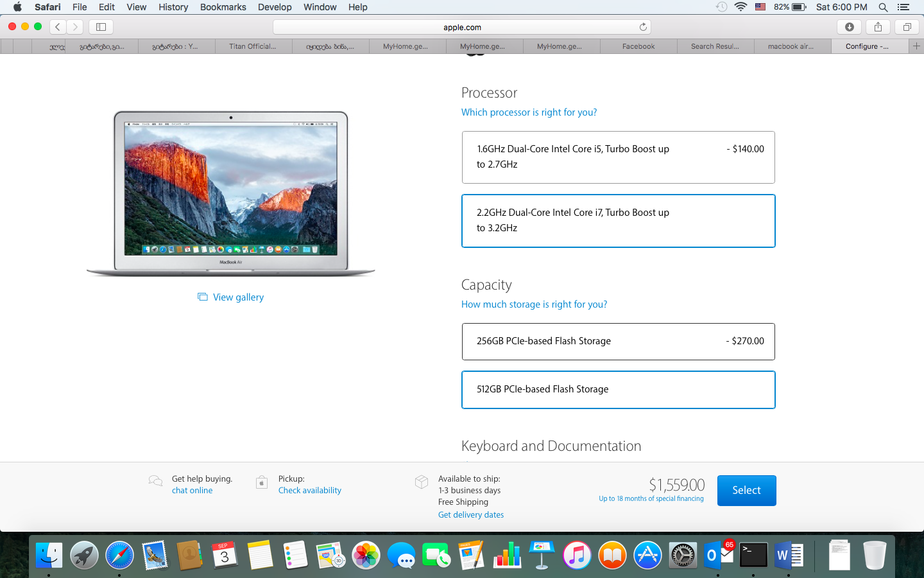The height and width of the screenshot is (578, 924).
Task: Click the MacBook Air product image
Action: point(231,193)
